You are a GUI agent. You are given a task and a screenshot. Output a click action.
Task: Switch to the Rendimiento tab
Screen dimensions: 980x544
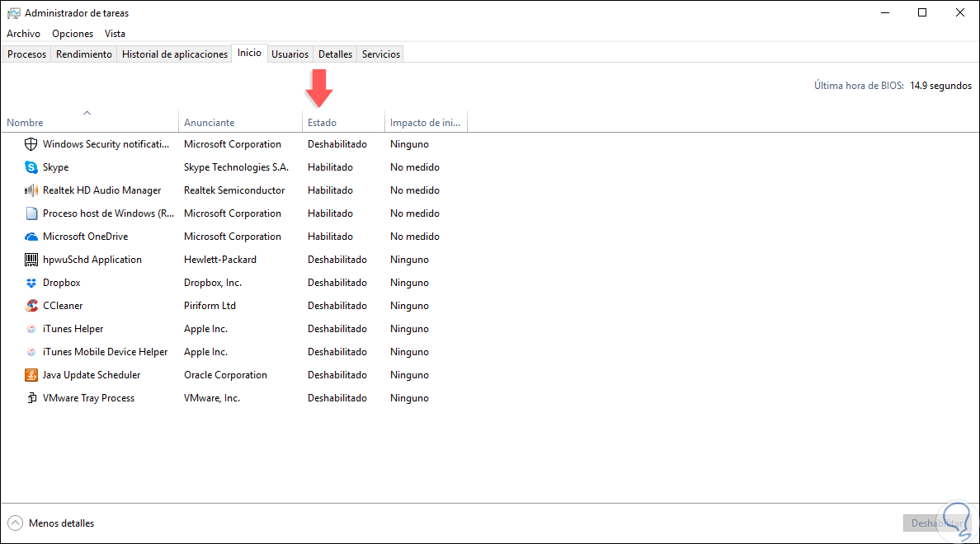click(84, 54)
